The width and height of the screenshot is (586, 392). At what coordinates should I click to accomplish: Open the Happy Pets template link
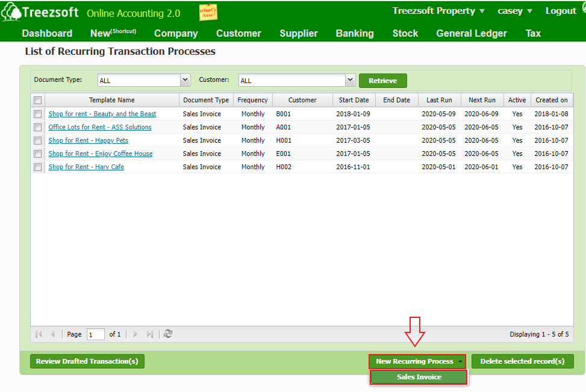pos(88,140)
